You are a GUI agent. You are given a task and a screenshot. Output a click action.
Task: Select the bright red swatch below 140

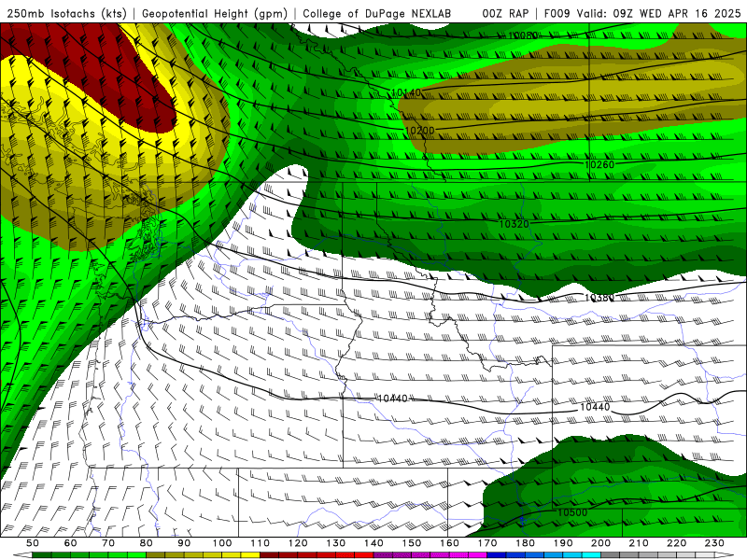pyautogui.click(x=364, y=555)
